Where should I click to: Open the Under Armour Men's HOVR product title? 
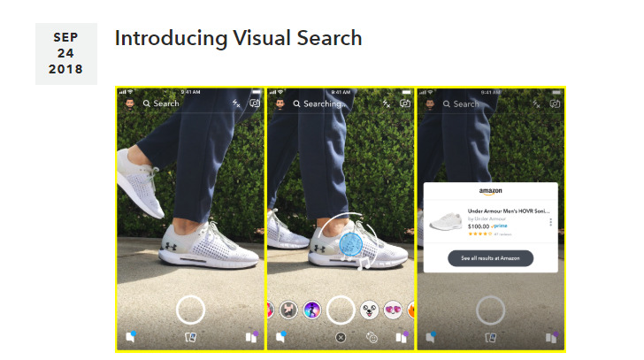coord(509,211)
